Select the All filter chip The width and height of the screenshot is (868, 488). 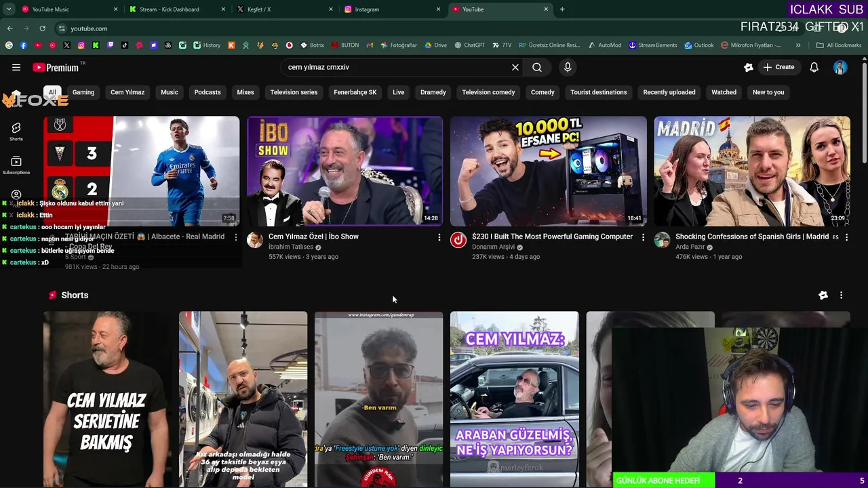point(52,92)
